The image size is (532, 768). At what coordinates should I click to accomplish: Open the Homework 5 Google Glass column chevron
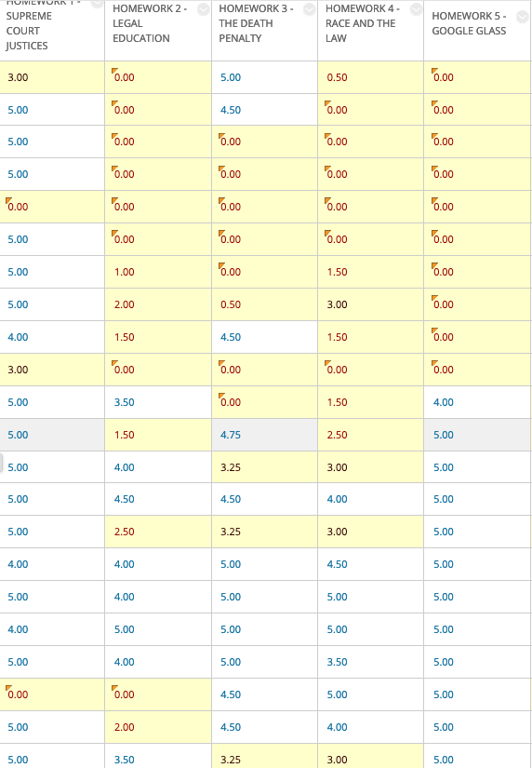point(522,17)
